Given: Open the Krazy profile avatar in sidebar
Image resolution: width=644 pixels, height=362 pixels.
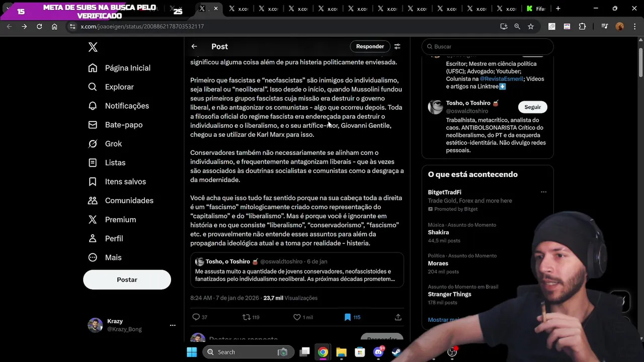Looking at the screenshot, I should 95,325.
